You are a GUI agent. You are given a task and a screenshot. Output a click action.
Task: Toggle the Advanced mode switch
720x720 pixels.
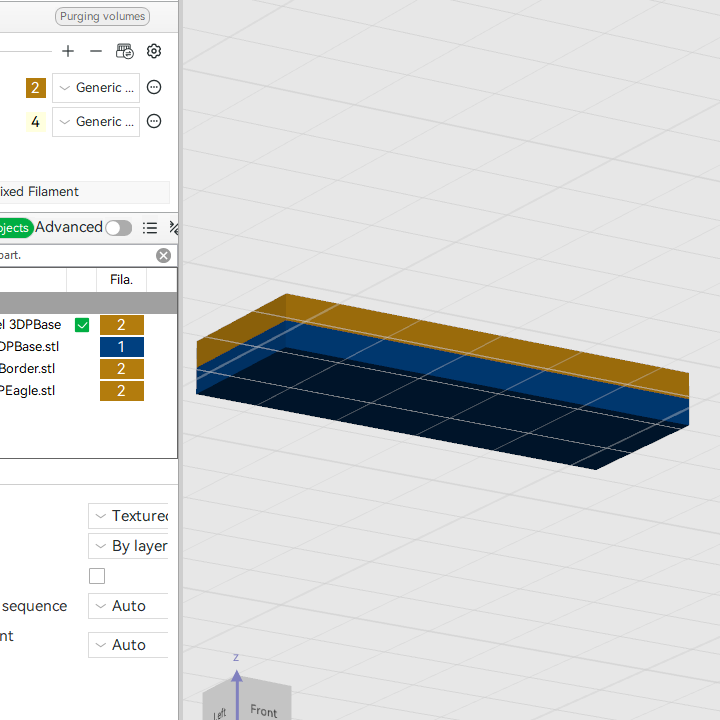[119, 228]
